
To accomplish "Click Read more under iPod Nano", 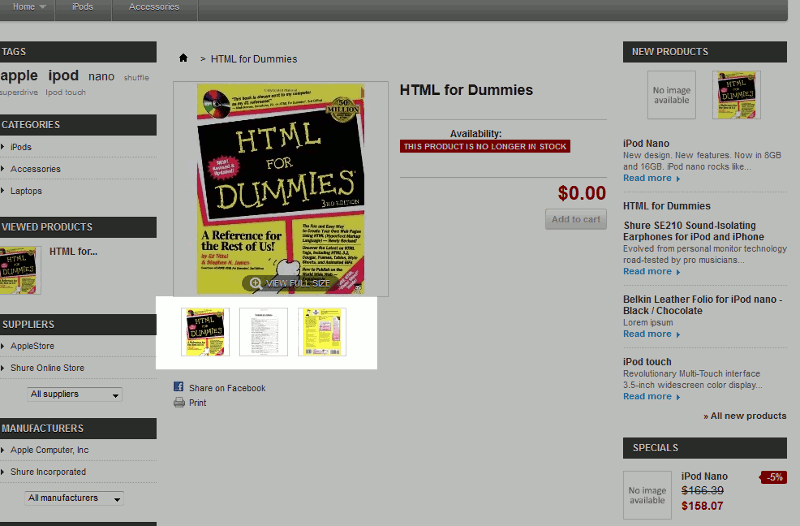I will coord(651,178).
